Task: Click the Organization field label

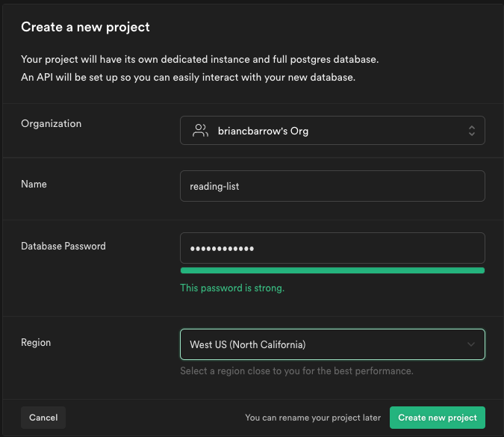Action: (52, 123)
